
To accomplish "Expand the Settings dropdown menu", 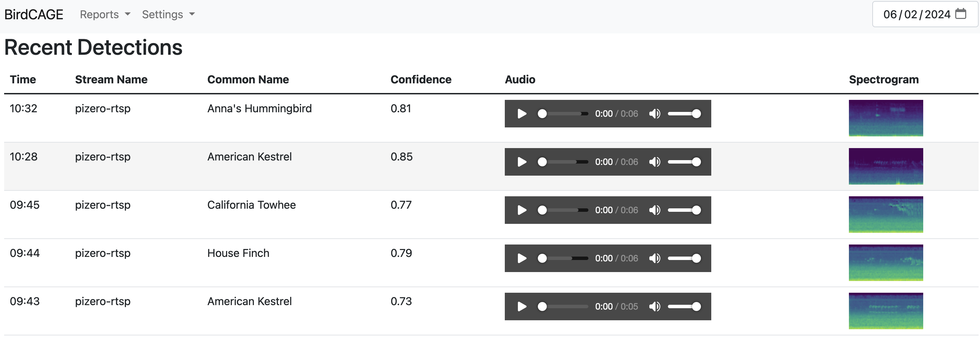I will click(168, 14).
